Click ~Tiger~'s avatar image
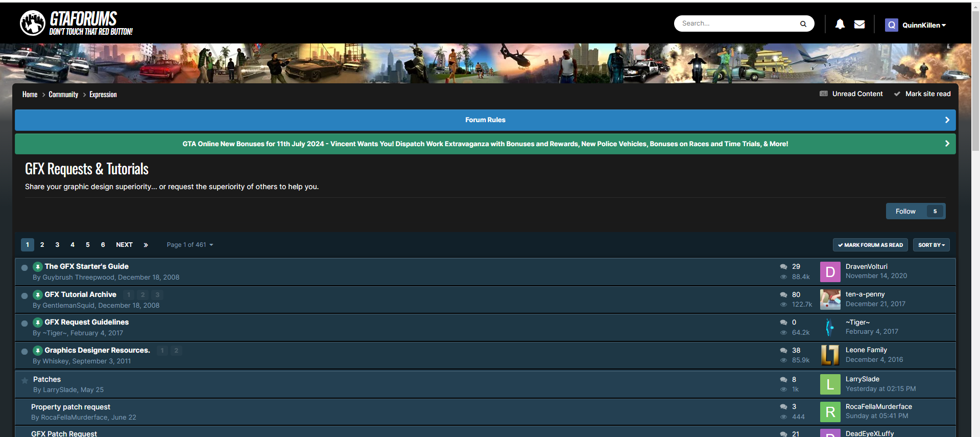The width and height of the screenshot is (980, 437). pos(830,327)
